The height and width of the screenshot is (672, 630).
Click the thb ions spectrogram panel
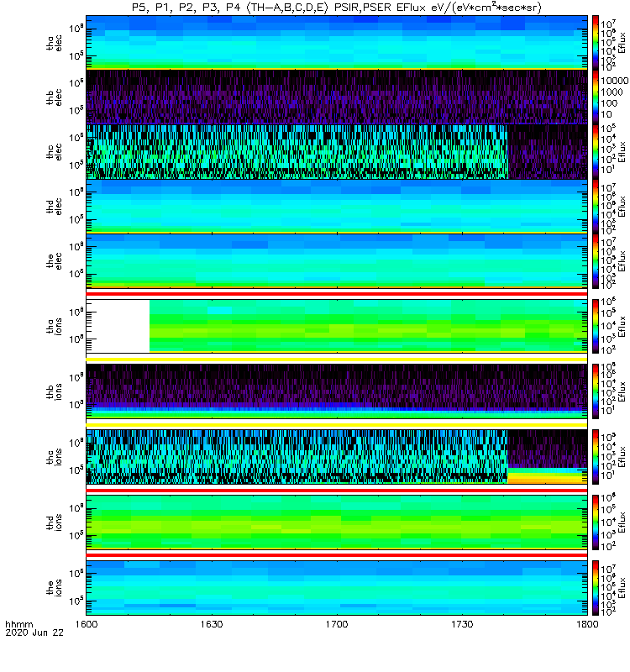pos(337,391)
